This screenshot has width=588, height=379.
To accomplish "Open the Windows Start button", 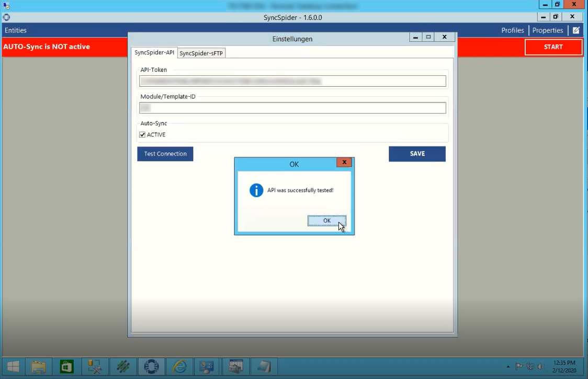I will 13,366.
